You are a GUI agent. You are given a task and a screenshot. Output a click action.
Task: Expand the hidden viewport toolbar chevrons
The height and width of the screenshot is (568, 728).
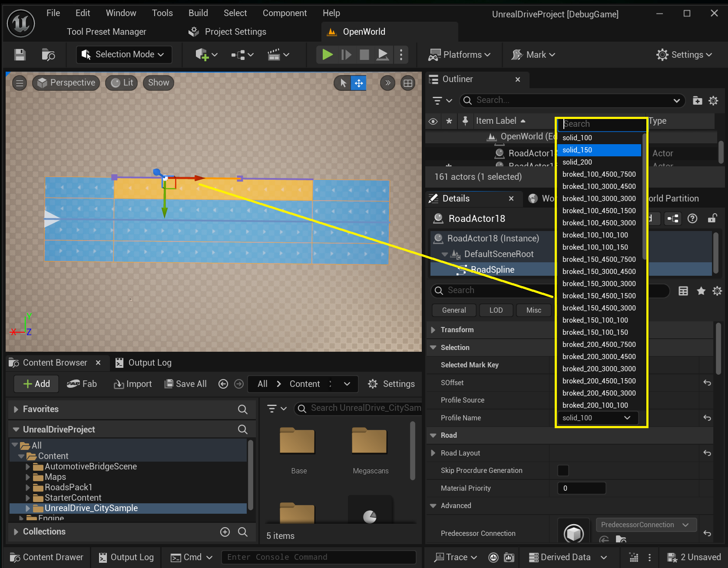coord(387,83)
